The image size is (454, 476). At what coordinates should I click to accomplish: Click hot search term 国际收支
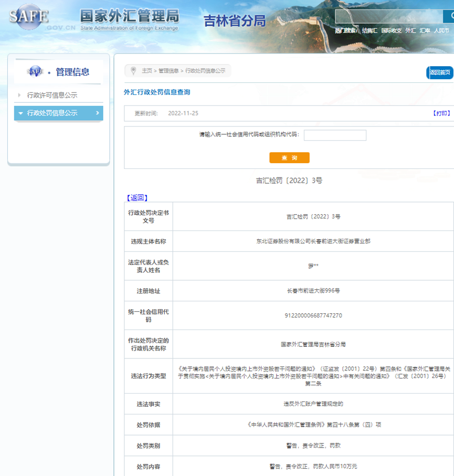coord(392,31)
